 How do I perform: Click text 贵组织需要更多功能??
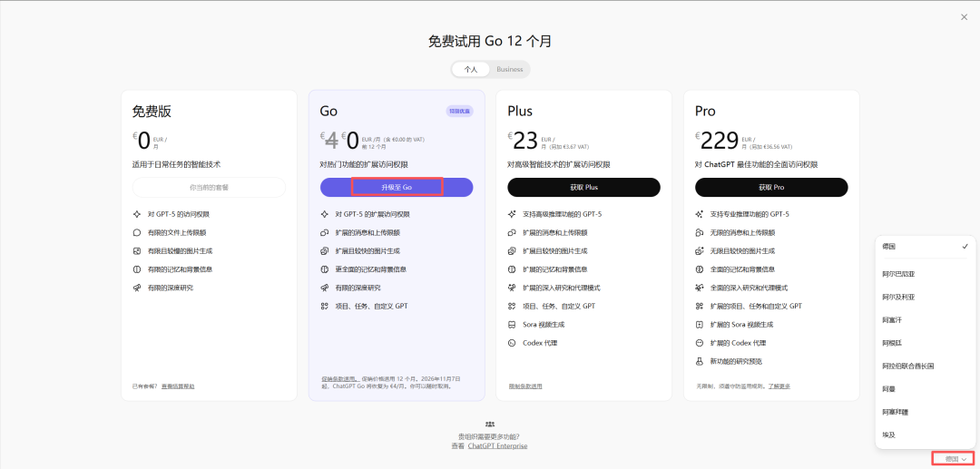[x=489, y=436]
